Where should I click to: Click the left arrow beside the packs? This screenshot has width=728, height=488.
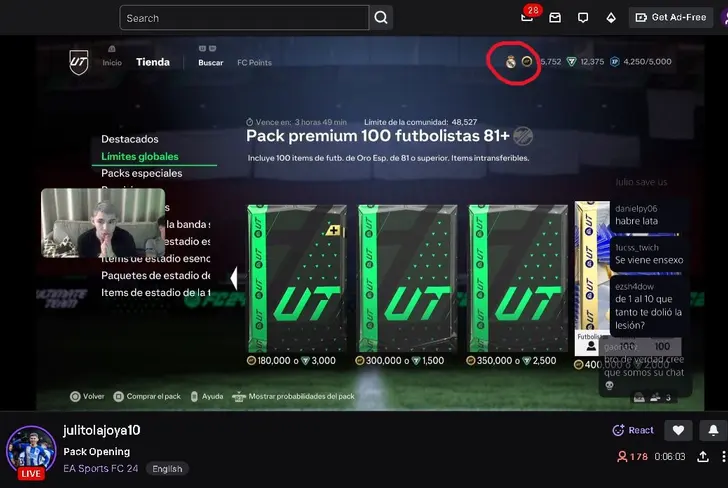pyautogui.click(x=234, y=278)
